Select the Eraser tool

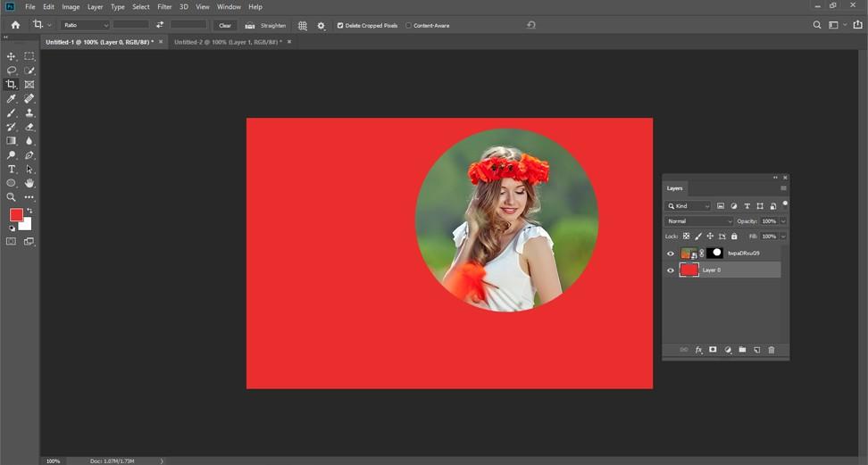pos(29,127)
